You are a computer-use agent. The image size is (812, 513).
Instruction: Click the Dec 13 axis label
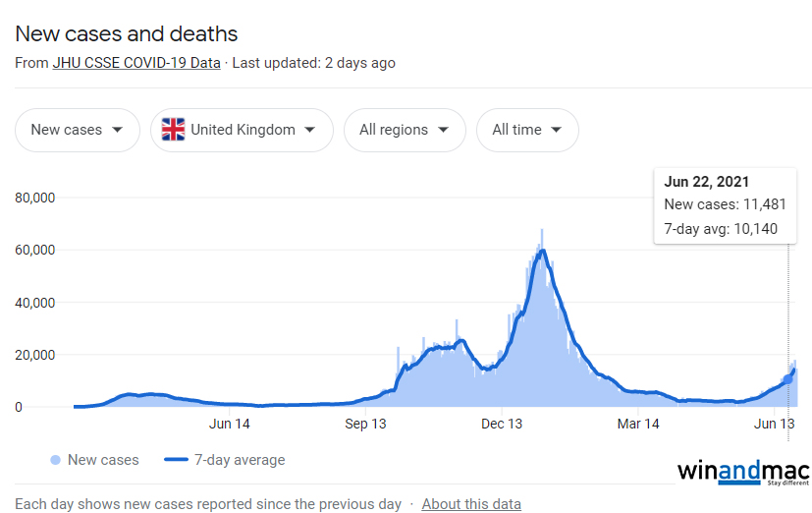502,424
